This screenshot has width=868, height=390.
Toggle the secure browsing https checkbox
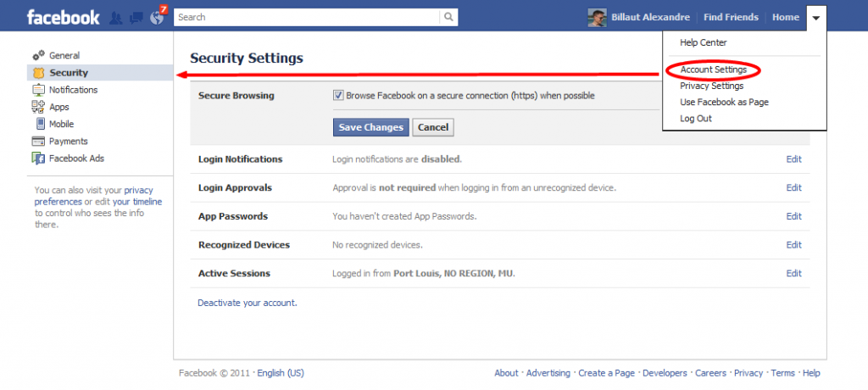click(338, 96)
